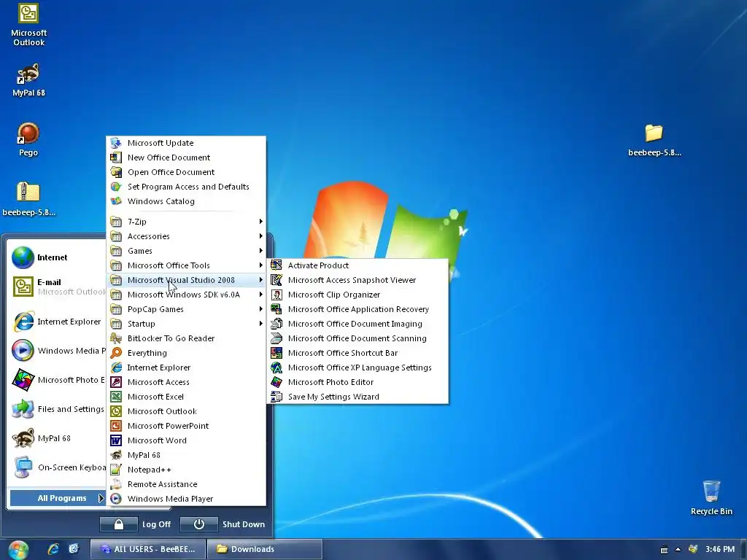This screenshot has width=747, height=560.
Task: Open Microsoft Office XP Language Settings
Action: 357,367
